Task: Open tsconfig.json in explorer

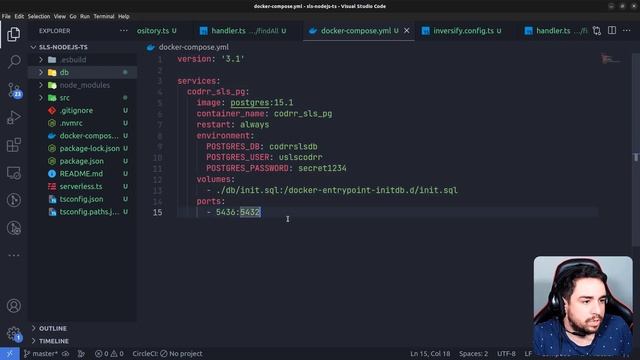Action: [82, 199]
